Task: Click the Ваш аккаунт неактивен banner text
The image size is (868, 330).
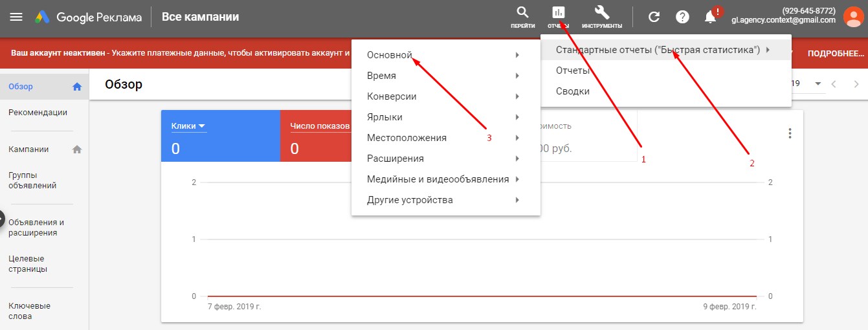Action: click(58, 52)
